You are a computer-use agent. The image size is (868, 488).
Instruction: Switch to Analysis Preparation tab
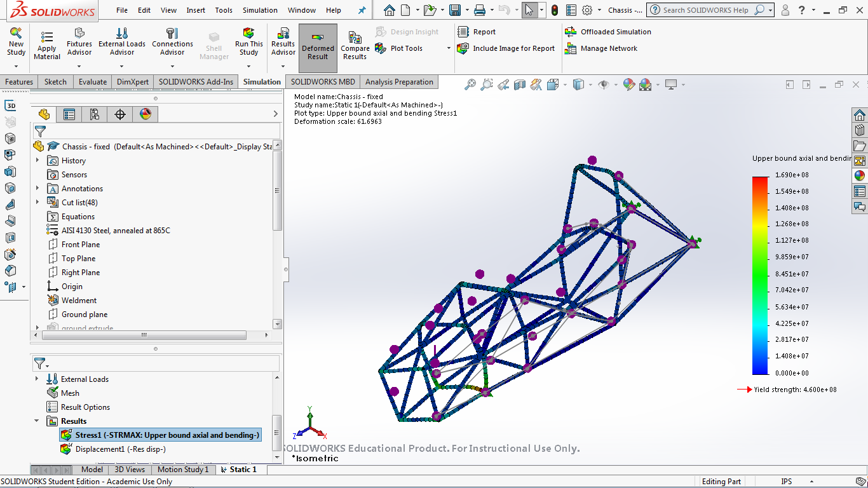pyautogui.click(x=399, y=82)
